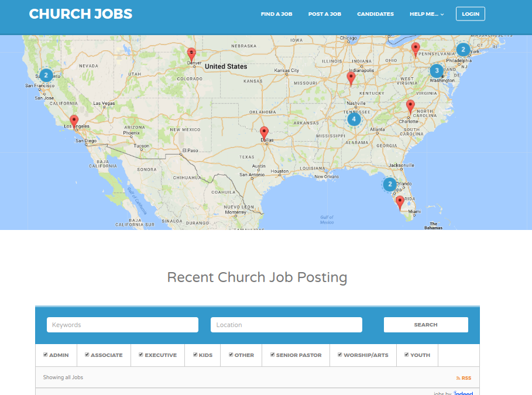The width and height of the screenshot is (532, 395).
Task: Uncheck the KIDS category filter
Action: [x=195, y=355]
